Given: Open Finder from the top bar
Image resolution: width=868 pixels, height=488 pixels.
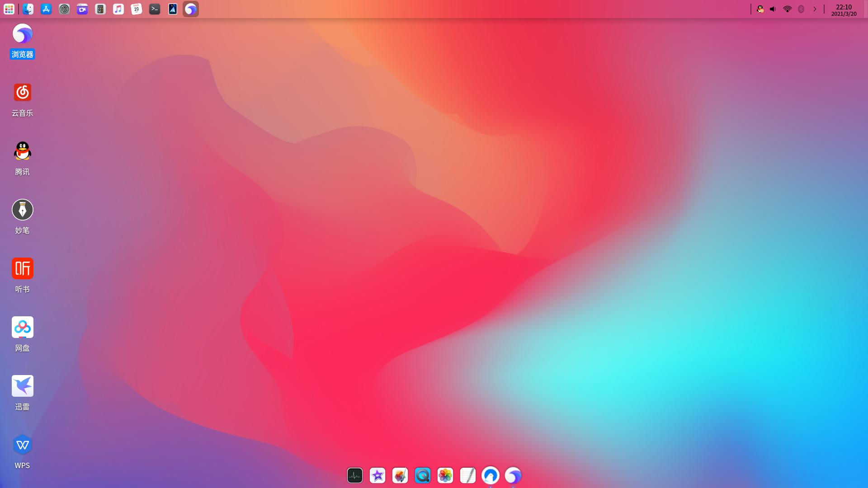Looking at the screenshot, I should (x=28, y=9).
